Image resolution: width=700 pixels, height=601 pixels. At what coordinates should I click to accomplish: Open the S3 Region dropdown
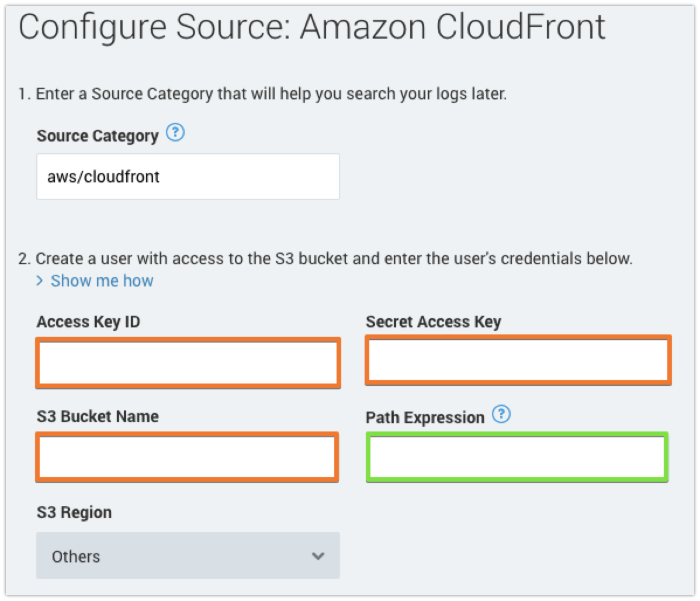tap(188, 556)
